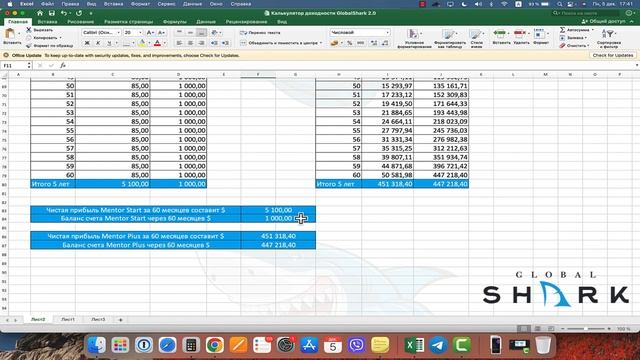Apply the thousands separator (000) format
The image size is (640, 360).
361,43
